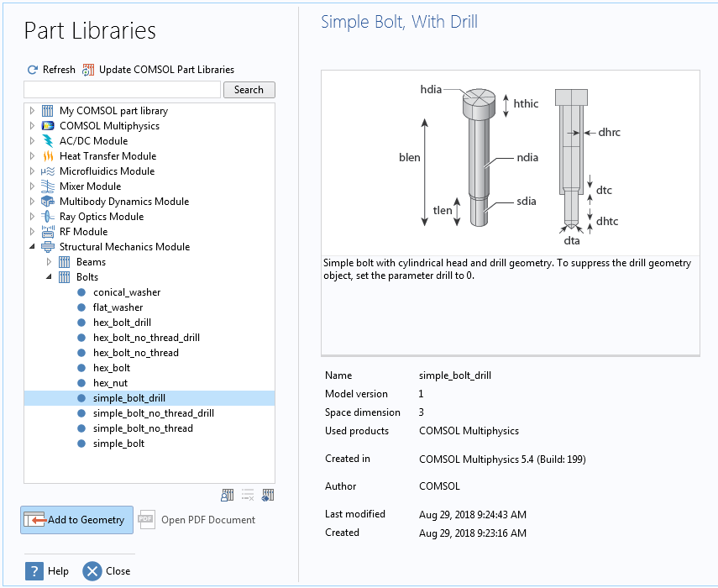Click Update COMSOL Part Libraries icon
This screenshot has width=718, height=588.
(88, 70)
